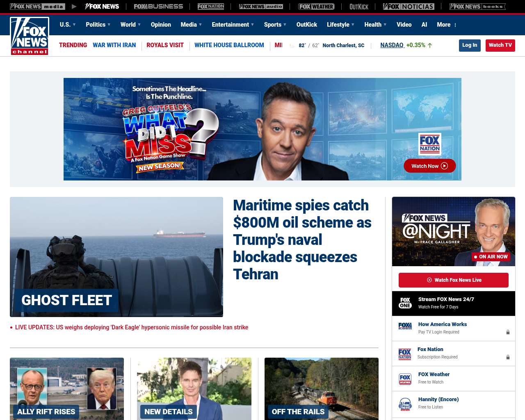Image resolution: width=525 pixels, height=420 pixels.
Task: Go to the Video section
Action: pyautogui.click(x=404, y=25)
